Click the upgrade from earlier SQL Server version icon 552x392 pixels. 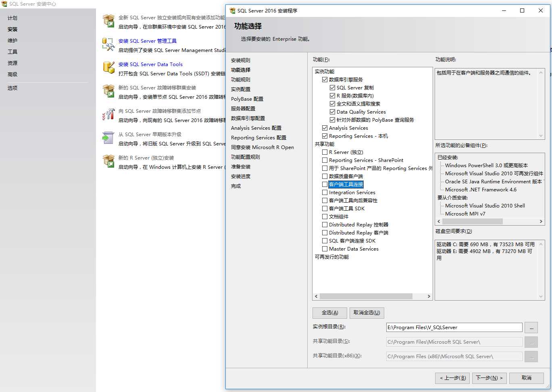tap(108, 138)
